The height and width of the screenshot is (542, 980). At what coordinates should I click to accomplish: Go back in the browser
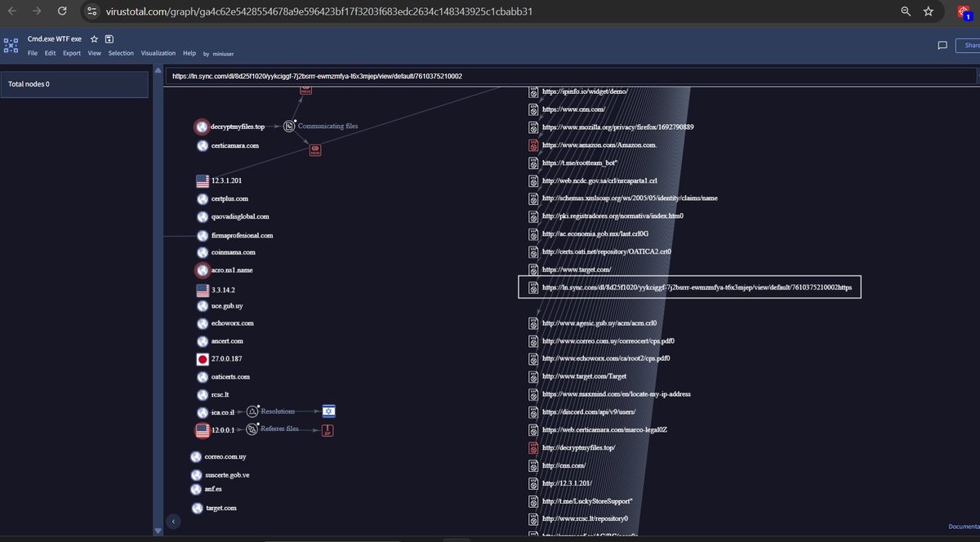pos(11,12)
